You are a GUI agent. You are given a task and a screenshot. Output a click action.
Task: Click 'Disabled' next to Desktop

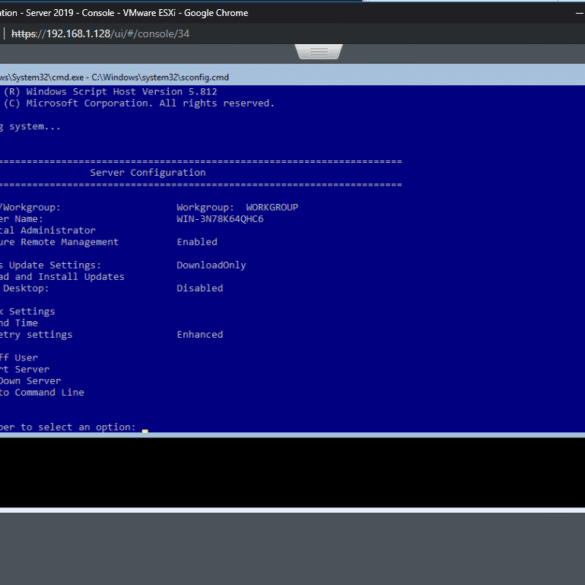coord(200,288)
